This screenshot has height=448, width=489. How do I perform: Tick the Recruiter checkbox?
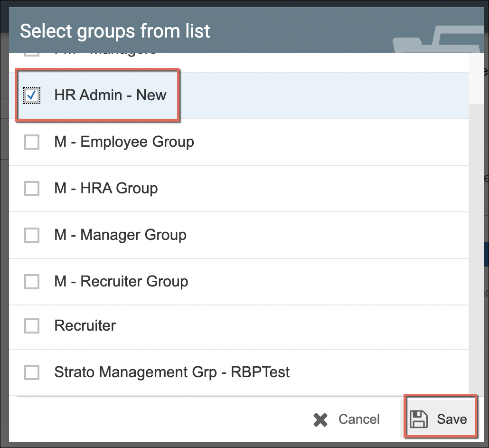coord(32,326)
